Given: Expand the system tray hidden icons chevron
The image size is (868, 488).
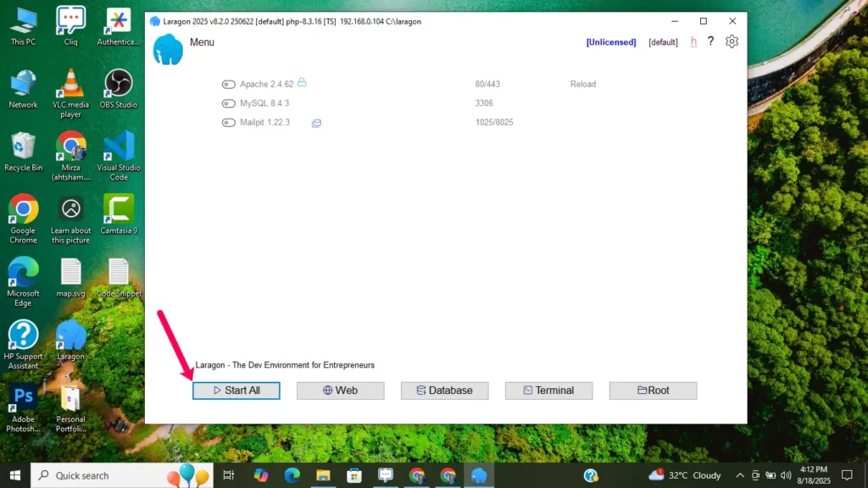Looking at the screenshot, I should coord(740,475).
